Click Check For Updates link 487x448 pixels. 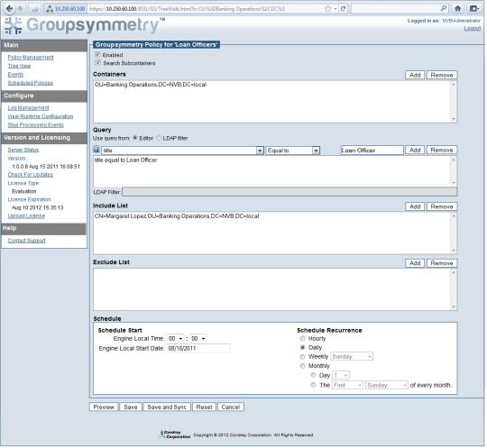click(30, 175)
